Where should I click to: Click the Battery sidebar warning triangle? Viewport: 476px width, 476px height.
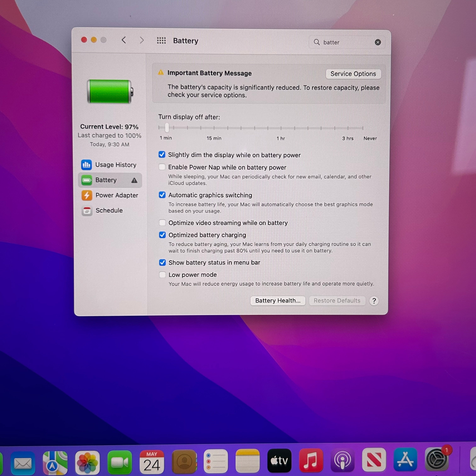click(134, 180)
